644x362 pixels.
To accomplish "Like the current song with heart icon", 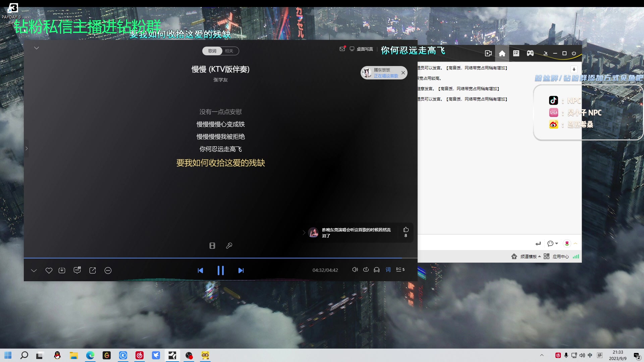I will [x=49, y=270].
